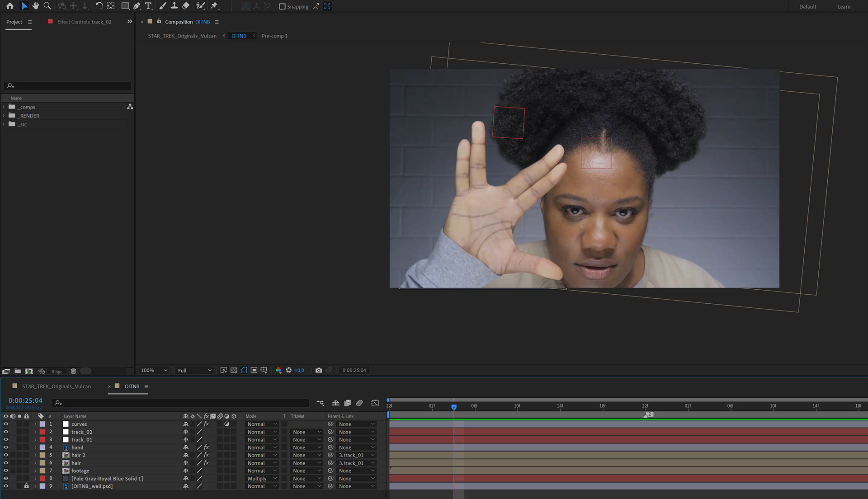
Task: Select the OITNB timeline tab
Action: [132, 386]
